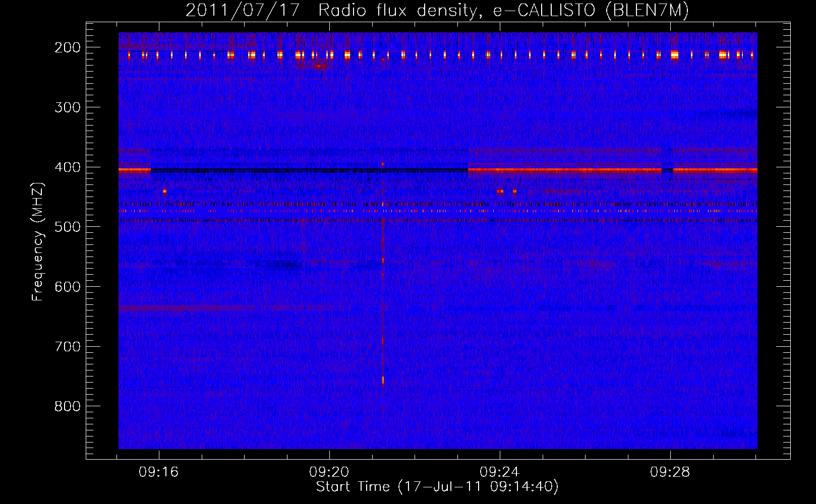Click the 'Frequency (MHZ)' axis label
The image size is (816, 504).
pyautogui.click(x=38, y=242)
